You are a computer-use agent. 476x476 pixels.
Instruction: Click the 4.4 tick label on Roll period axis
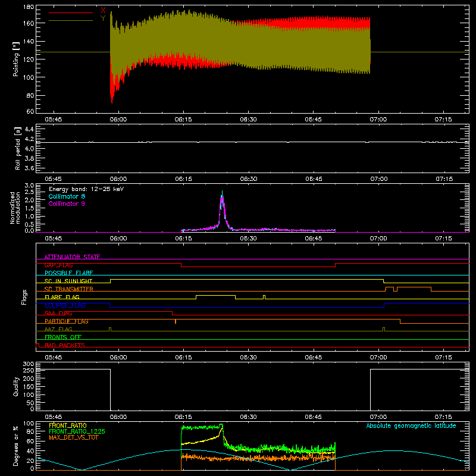coord(29,130)
